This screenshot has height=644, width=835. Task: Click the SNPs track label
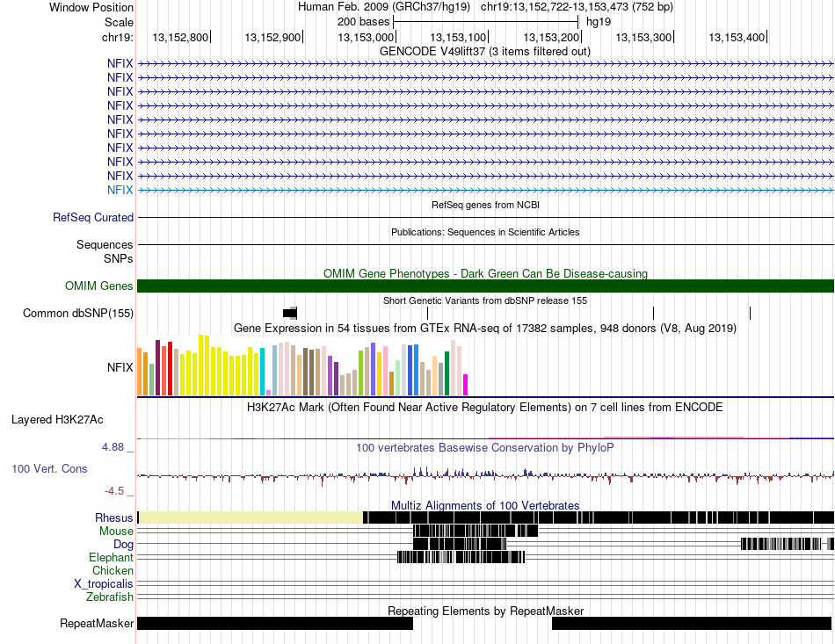coord(119,258)
